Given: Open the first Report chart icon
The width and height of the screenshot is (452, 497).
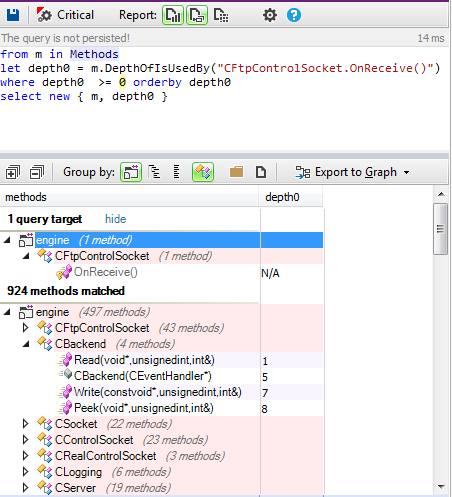Looking at the screenshot, I should [173, 15].
